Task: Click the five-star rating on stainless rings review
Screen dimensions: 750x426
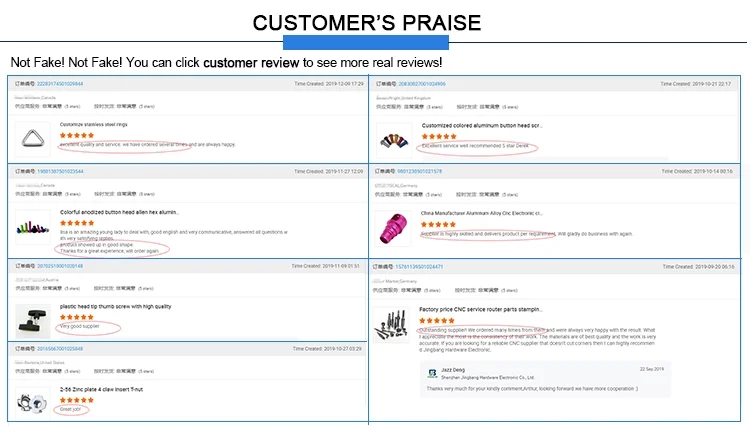Action: pos(76,134)
